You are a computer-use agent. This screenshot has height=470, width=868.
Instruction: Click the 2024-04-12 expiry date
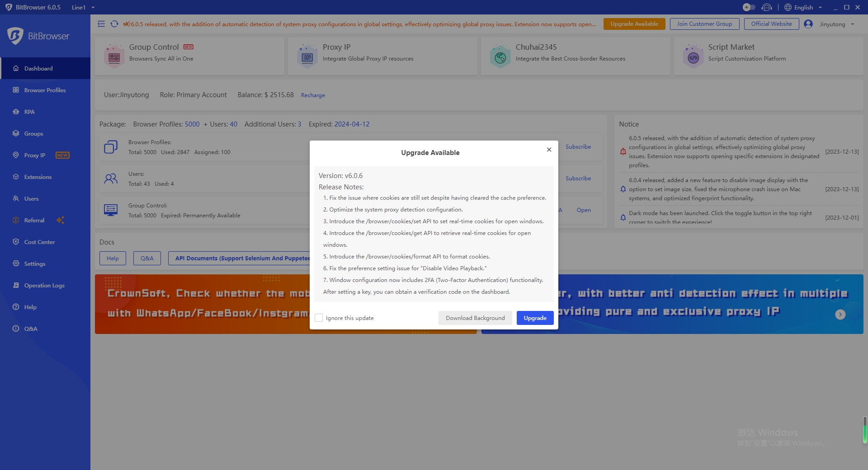point(352,124)
